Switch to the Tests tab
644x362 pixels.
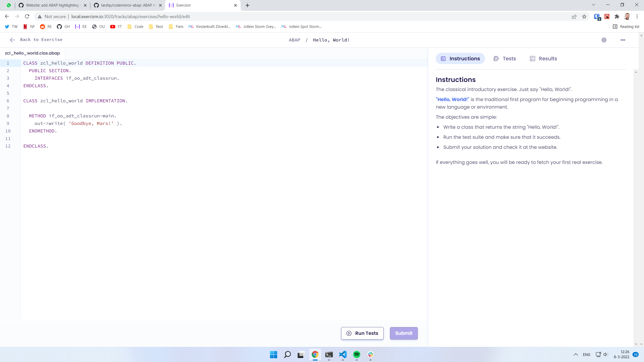click(505, 58)
